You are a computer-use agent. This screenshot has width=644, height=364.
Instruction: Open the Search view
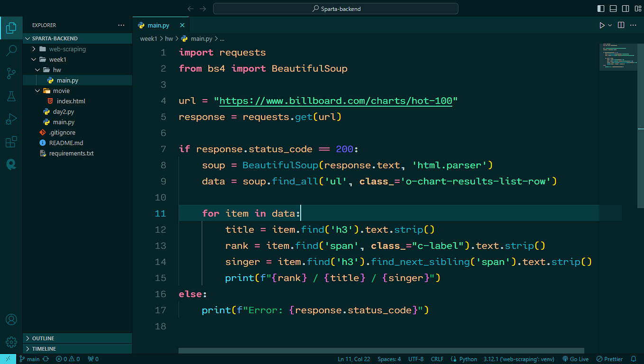point(11,50)
